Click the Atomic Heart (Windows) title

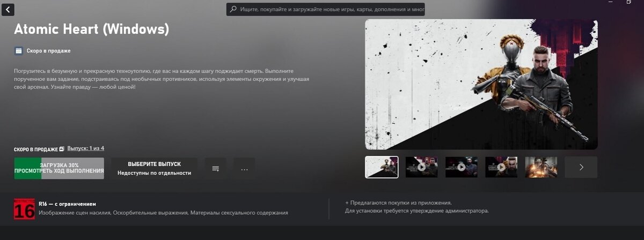point(91,29)
